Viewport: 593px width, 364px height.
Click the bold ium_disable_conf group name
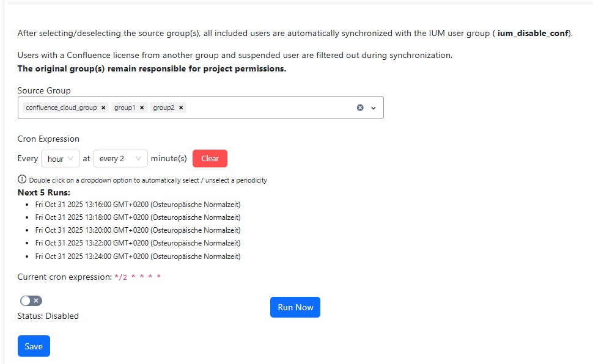click(x=533, y=33)
